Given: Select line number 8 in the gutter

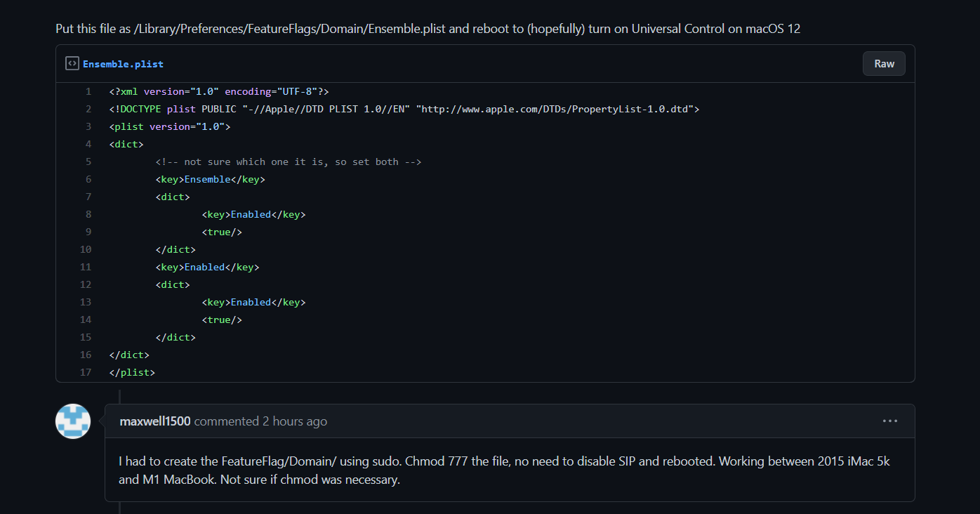Looking at the screenshot, I should pos(88,214).
